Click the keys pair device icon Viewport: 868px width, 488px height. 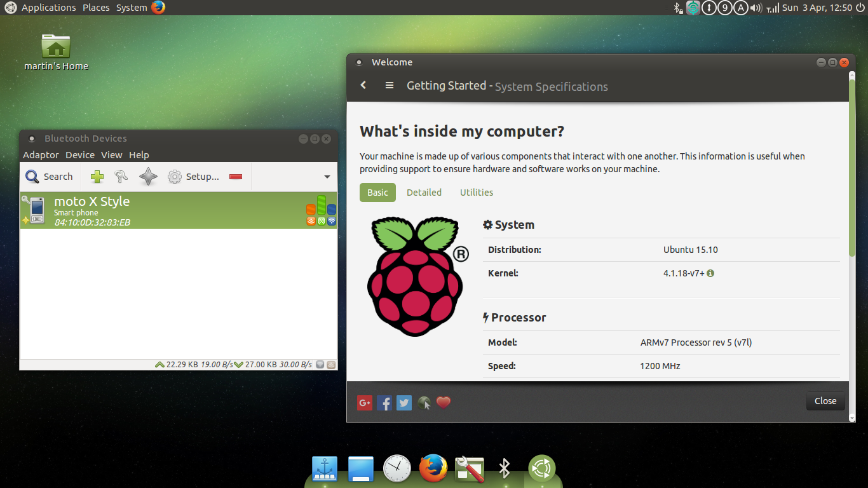[121, 177]
